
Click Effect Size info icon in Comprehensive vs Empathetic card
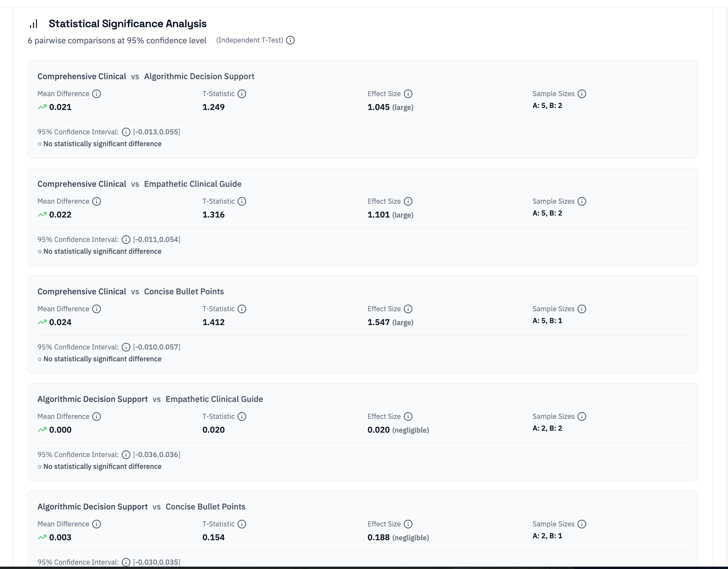pyautogui.click(x=408, y=201)
